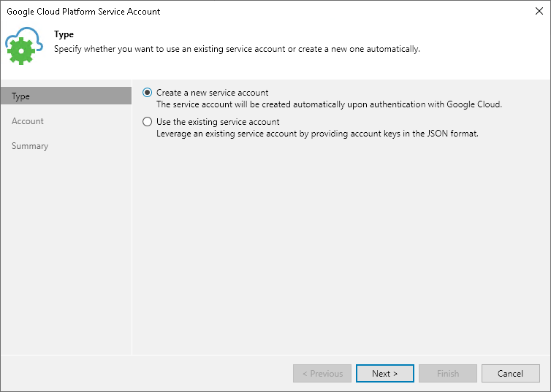The image size is (551, 392).
Task: Select Create a new service account radio button
Action: pos(147,93)
